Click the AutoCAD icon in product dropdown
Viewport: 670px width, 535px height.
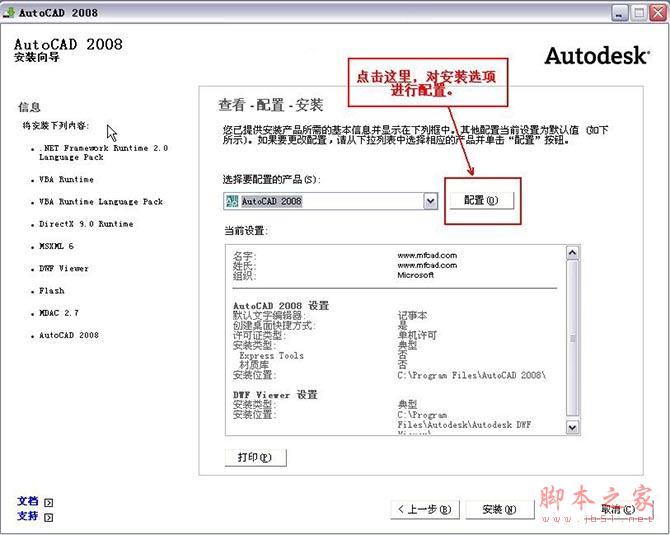(232, 201)
